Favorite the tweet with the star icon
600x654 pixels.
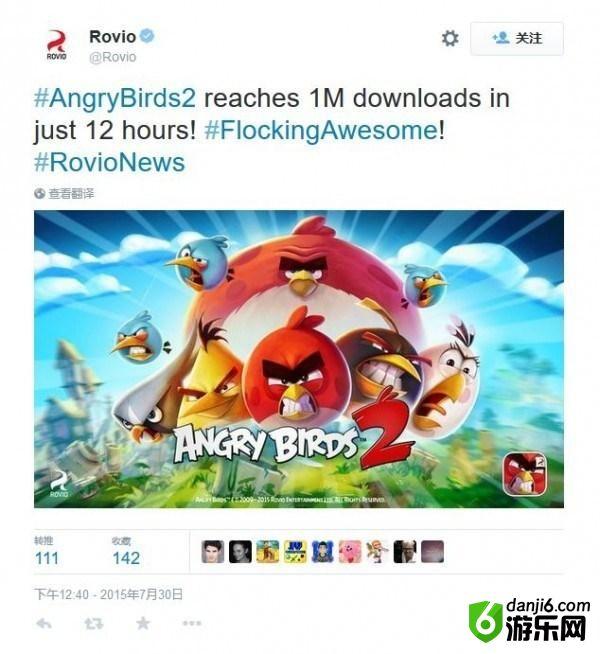(143, 623)
